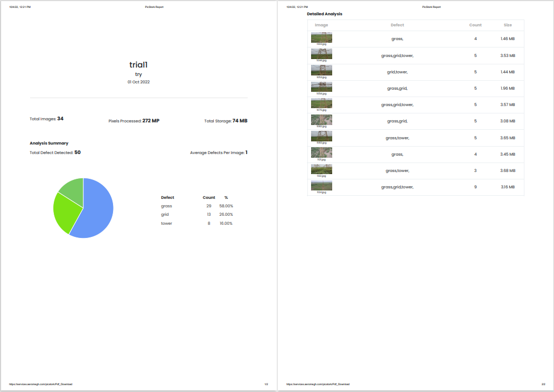Click the 'PicStork Report' header on page one
The width and height of the screenshot is (554, 392).
click(x=154, y=7)
